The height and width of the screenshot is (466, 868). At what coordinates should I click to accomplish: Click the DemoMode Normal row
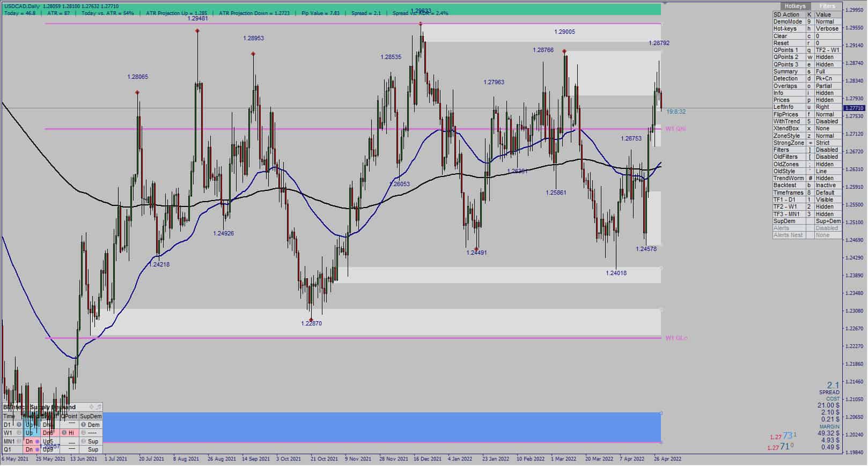tap(807, 21)
